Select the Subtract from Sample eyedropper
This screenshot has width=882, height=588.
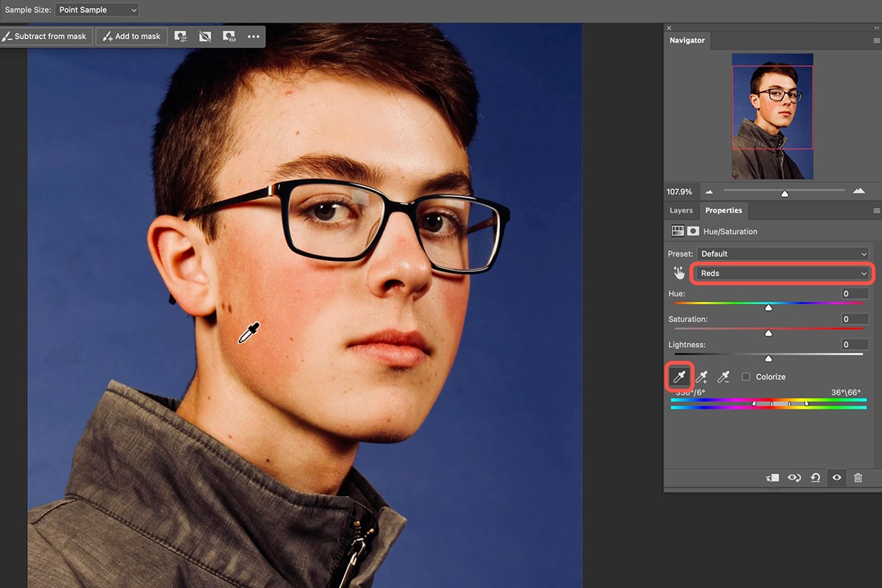pos(724,377)
